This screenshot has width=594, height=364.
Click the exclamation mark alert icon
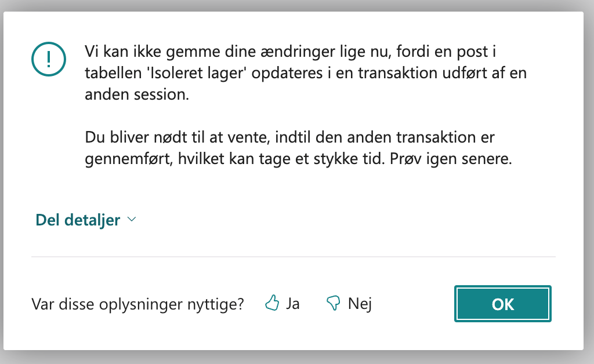[49, 59]
